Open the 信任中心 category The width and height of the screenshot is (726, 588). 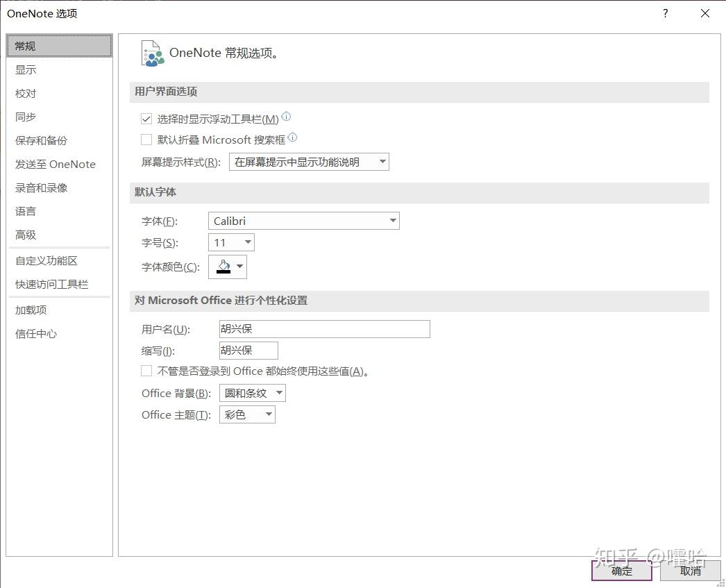(59, 334)
